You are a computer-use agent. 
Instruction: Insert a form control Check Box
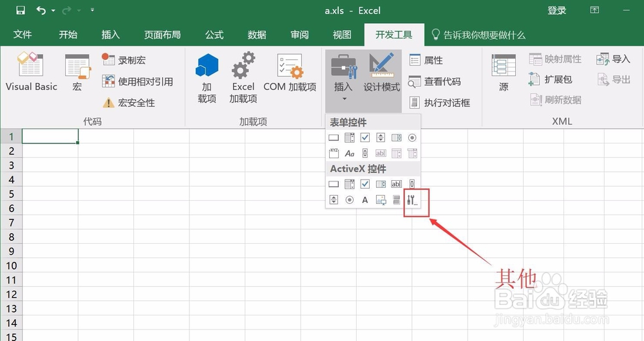pyautogui.click(x=365, y=138)
